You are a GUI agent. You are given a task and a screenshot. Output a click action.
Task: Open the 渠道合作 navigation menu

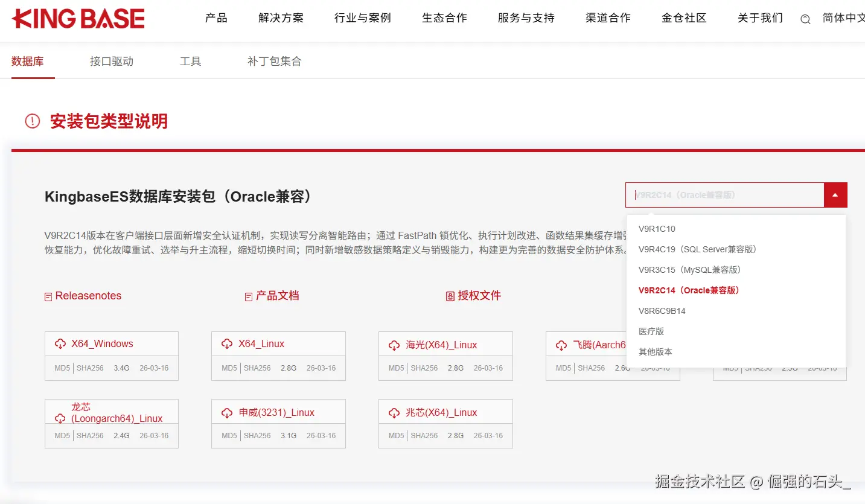608,18
